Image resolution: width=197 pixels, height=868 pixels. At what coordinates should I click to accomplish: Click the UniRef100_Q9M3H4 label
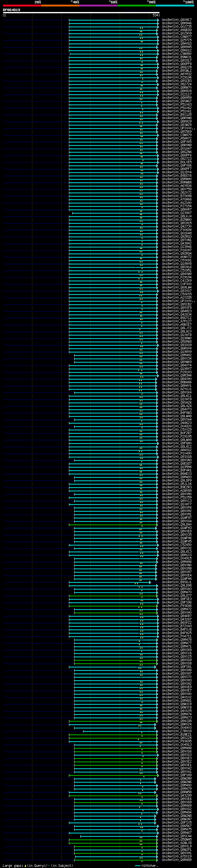(177, 375)
